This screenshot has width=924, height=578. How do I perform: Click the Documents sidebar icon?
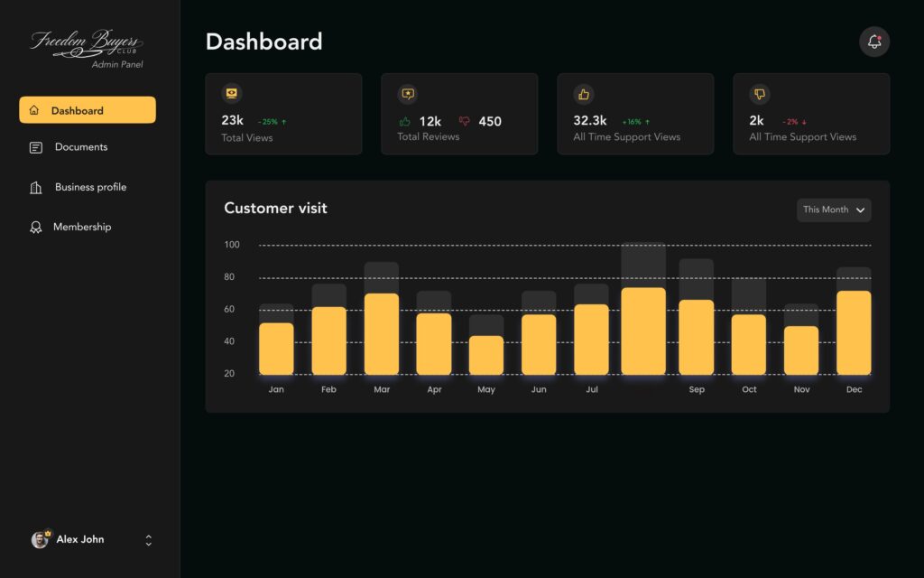[x=36, y=147]
